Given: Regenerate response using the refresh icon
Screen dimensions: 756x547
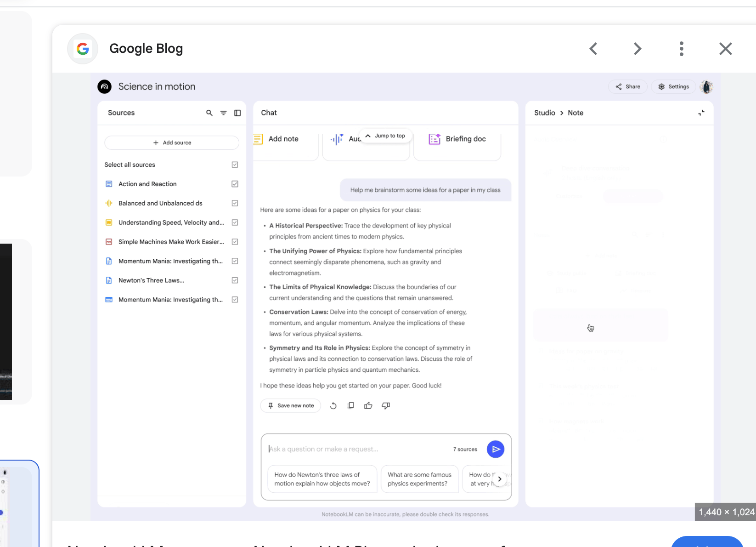Looking at the screenshot, I should 333,405.
